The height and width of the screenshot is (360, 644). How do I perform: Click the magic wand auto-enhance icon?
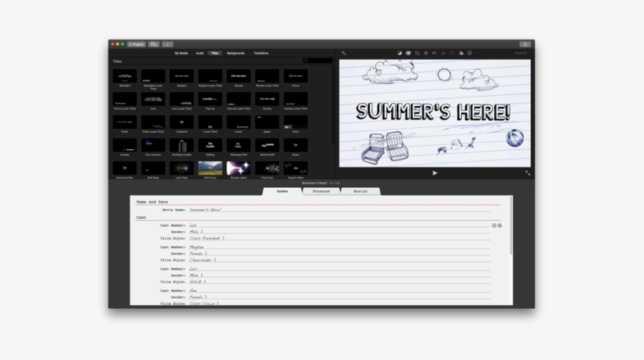(x=344, y=53)
